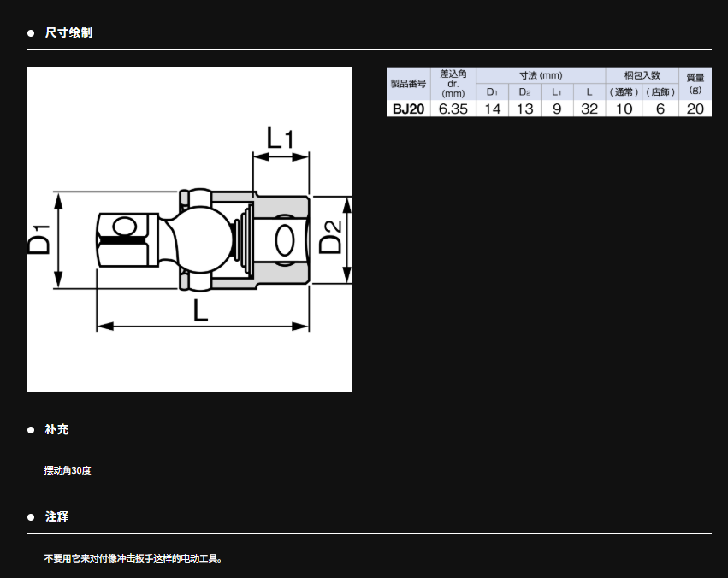
Task: Click the impact wrench warning note text
Action: click(133, 558)
